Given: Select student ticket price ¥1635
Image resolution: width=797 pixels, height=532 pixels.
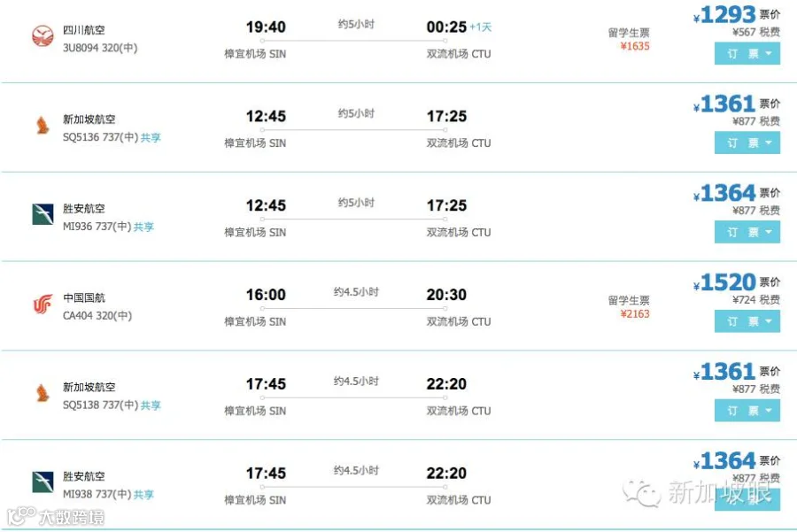Looking at the screenshot, I should click(x=634, y=46).
